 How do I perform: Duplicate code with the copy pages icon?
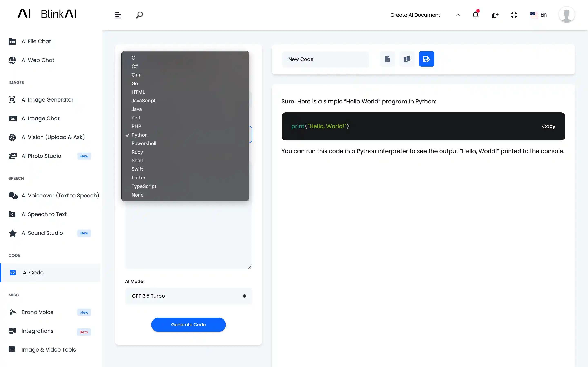(407, 59)
